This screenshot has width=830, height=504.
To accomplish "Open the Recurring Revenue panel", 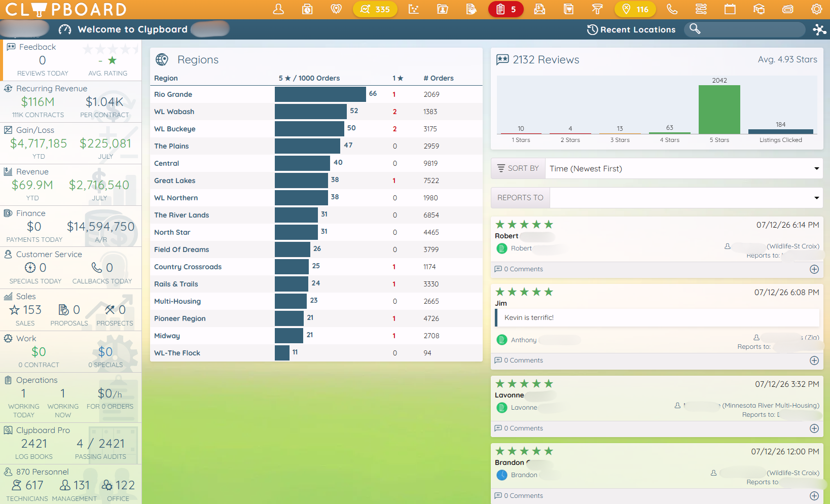I will pos(71,101).
